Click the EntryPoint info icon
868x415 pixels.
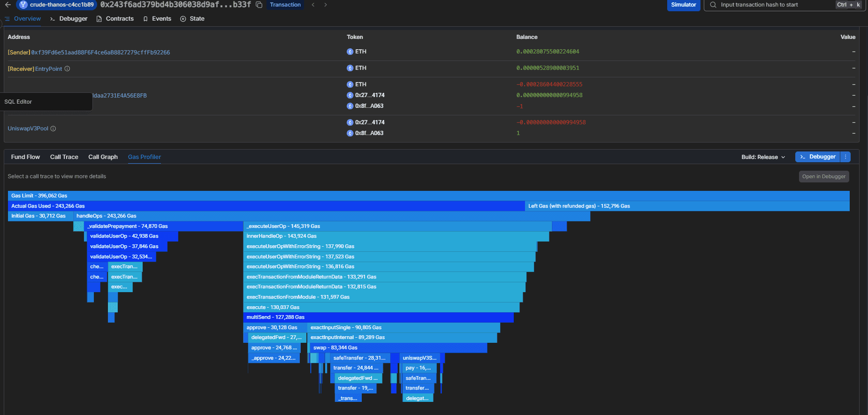click(x=67, y=69)
